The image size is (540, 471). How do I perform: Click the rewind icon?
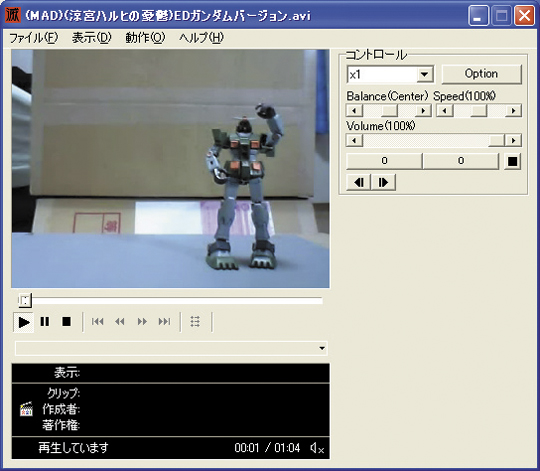(x=120, y=322)
